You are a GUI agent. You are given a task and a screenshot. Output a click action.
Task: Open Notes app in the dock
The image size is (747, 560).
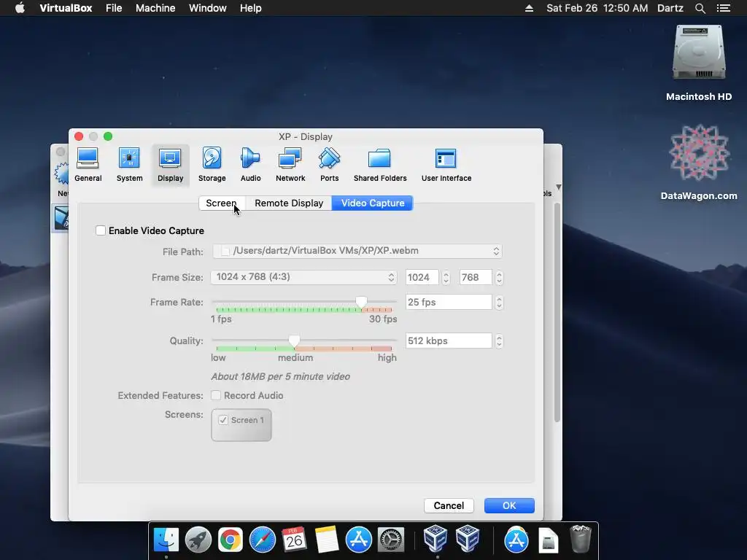point(327,540)
